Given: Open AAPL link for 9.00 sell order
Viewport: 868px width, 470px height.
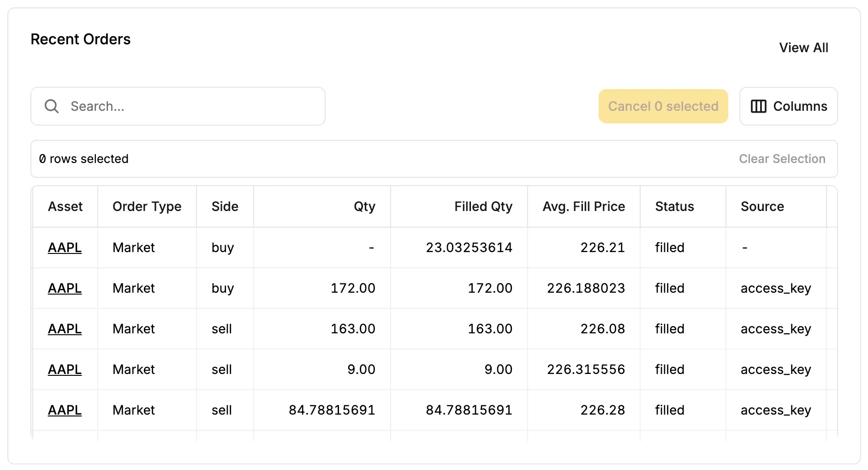Looking at the screenshot, I should pyautogui.click(x=65, y=369).
